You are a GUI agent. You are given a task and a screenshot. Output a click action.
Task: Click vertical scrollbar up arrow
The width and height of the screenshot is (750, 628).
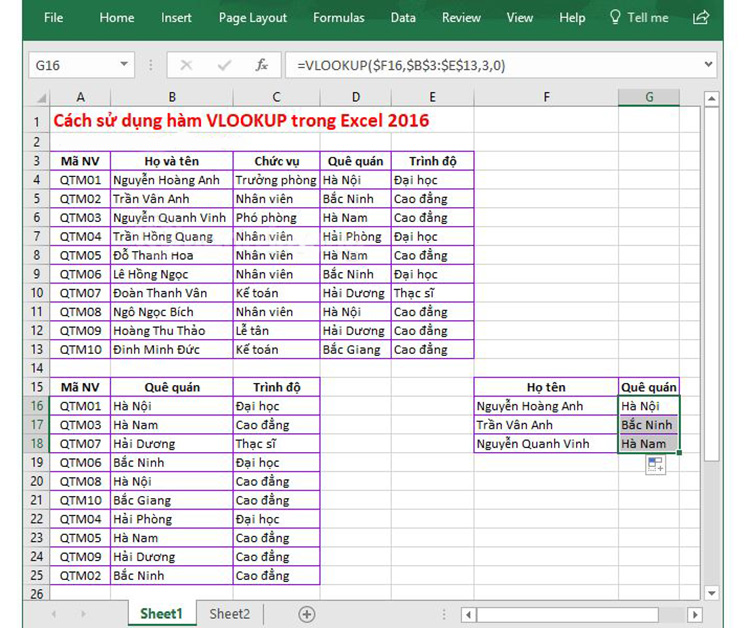(712, 99)
